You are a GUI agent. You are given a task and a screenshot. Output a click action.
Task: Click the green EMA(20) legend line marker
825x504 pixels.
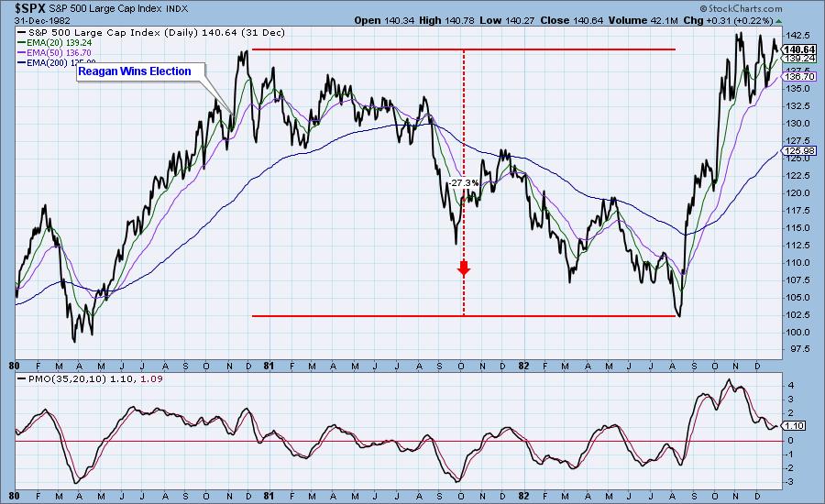(x=22, y=43)
